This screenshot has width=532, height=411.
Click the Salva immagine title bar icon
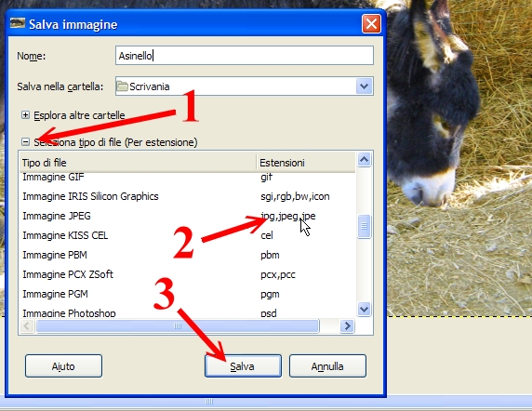[x=18, y=23]
